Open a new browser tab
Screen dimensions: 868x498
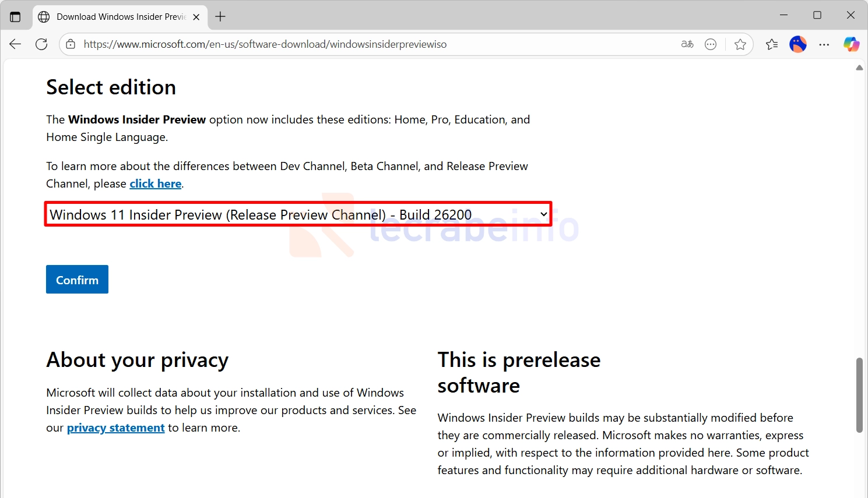point(220,17)
